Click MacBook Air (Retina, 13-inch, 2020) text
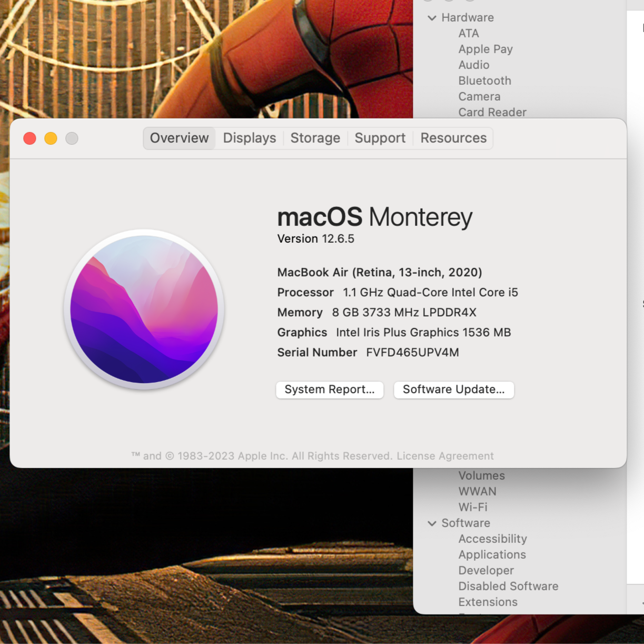The height and width of the screenshot is (644, 644). click(x=380, y=273)
